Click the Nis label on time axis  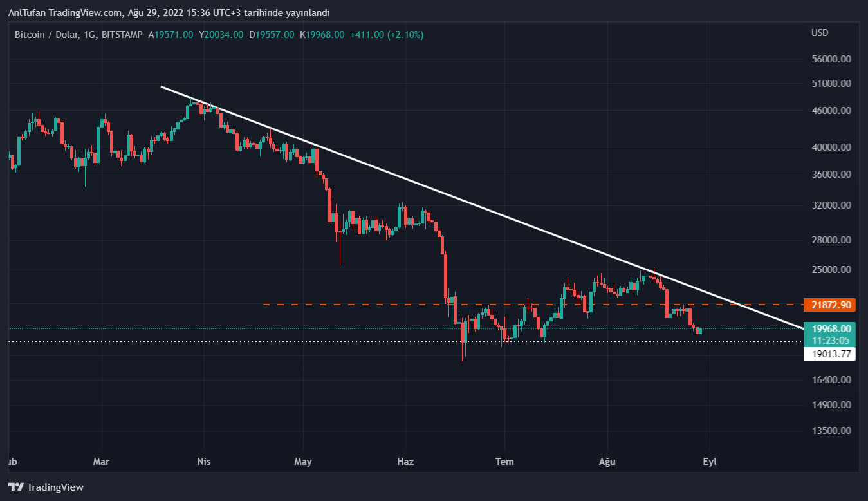[x=204, y=462]
